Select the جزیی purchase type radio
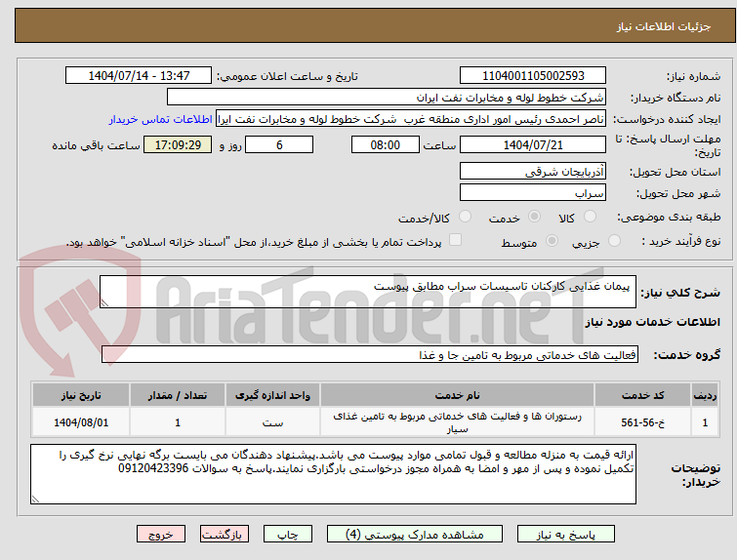Viewport: 737px width, 560px height. [614, 241]
